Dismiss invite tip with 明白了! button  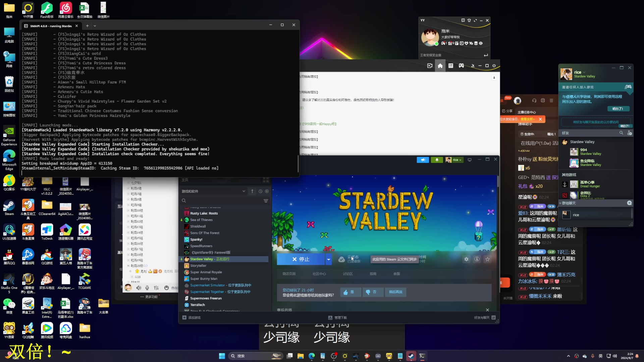(618, 109)
